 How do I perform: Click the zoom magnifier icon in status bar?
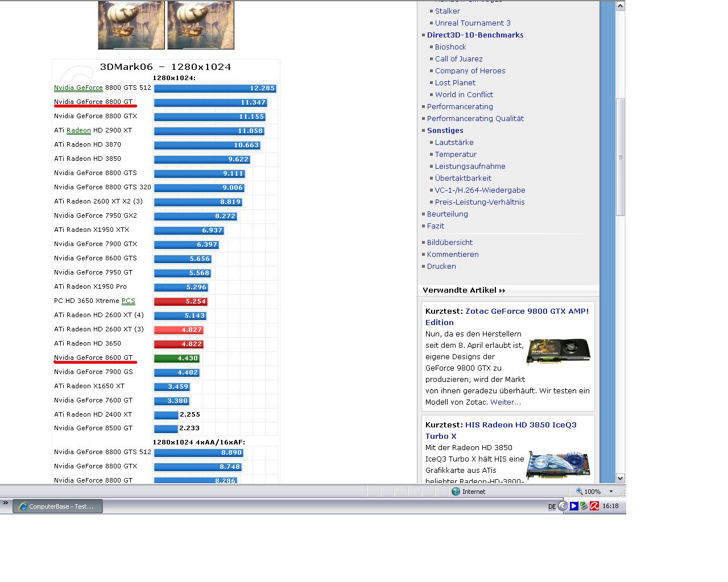pos(579,492)
